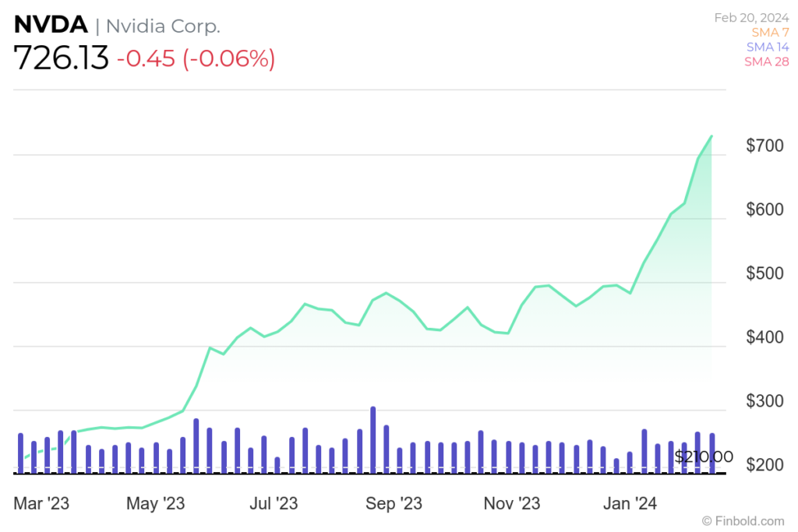Screen dimensions: 798x532
Task: Select the NVDA ticker symbol
Action: tap(50, 25)
